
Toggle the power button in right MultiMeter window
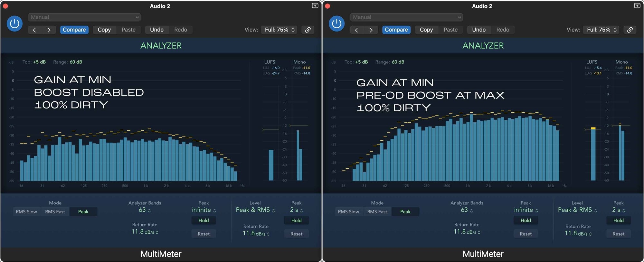(336, 23)
